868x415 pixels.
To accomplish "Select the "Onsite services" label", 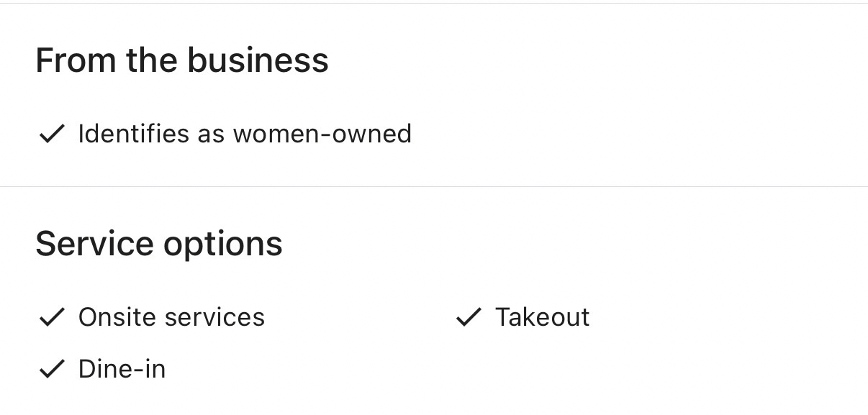I will pyautogui.click(x=171, y=317).
